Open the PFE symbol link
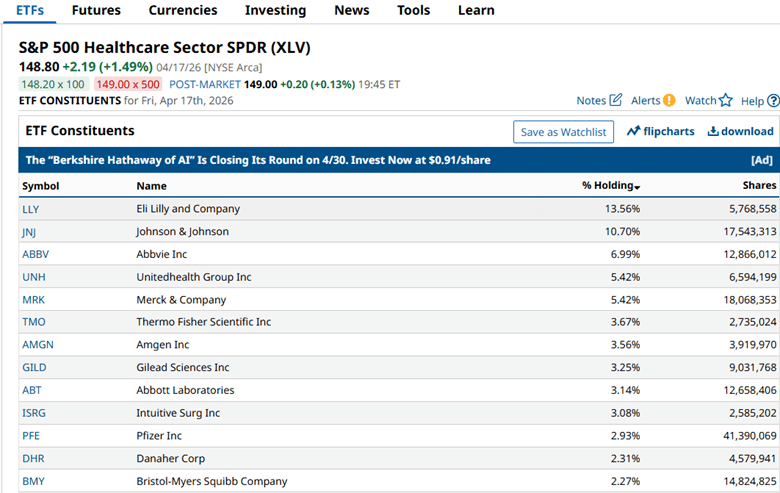This screenshot has height=493, width=780. pos(31,436)
